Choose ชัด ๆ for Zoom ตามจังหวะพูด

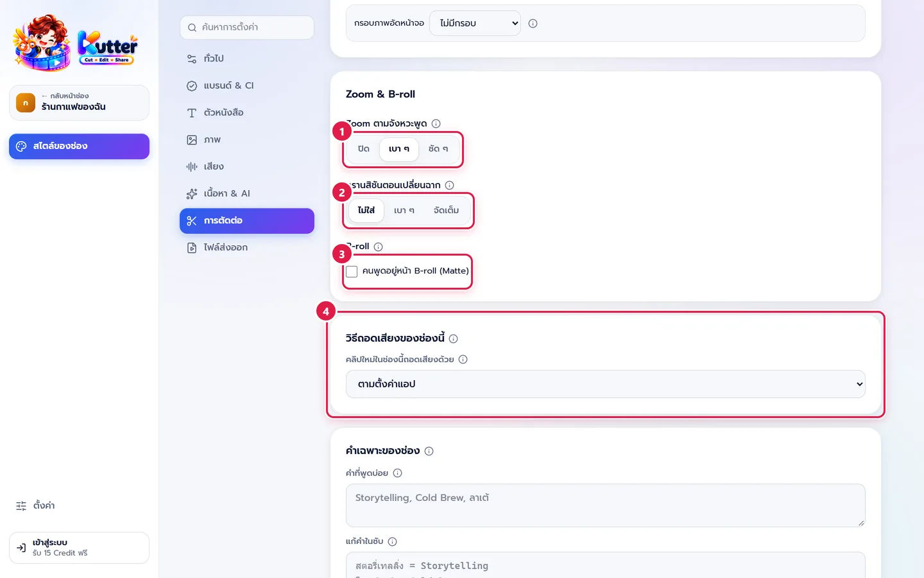click(438, 149)
